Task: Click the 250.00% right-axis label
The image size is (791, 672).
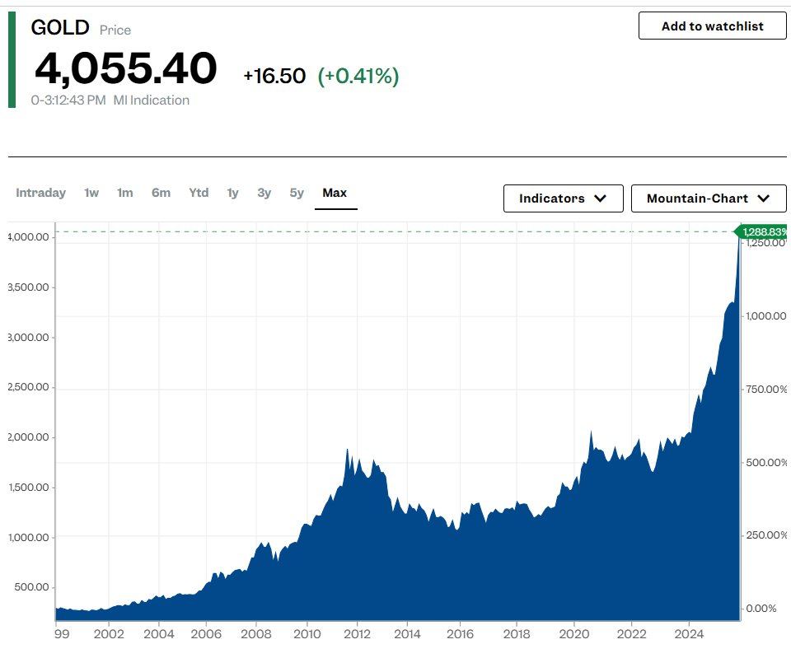Action: click(766, 534)
